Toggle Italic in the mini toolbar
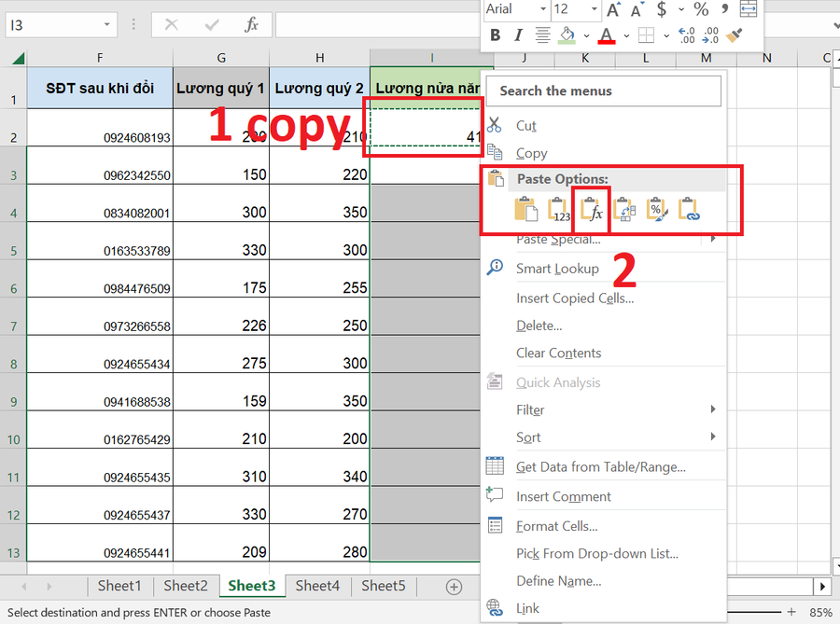This screenshot has height=624, width=840. pos(518,35)
